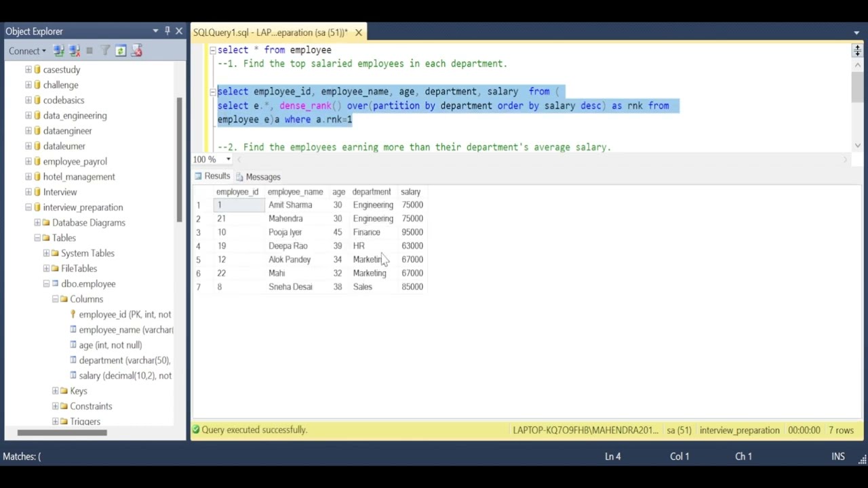This screenshot has height=488, width=868.
Task: Expand the Keys folder node
Action: click(x=55, y=391)
